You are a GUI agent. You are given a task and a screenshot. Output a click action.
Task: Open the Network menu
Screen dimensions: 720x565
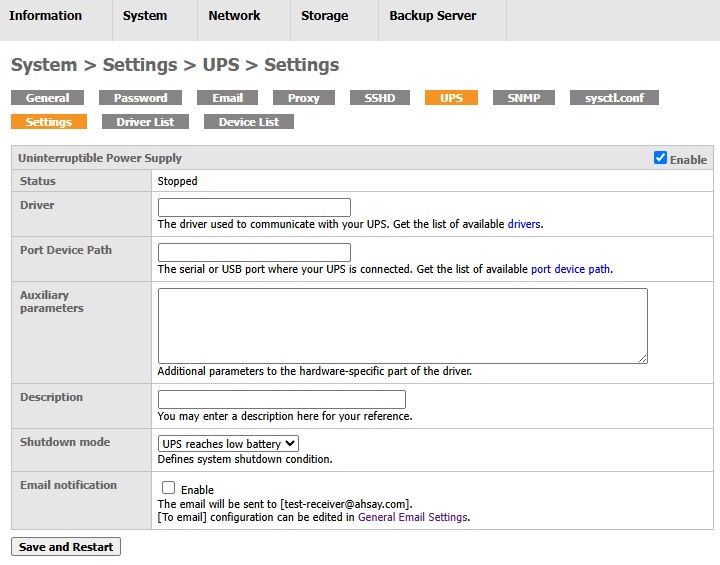click(x=234, y=16)
